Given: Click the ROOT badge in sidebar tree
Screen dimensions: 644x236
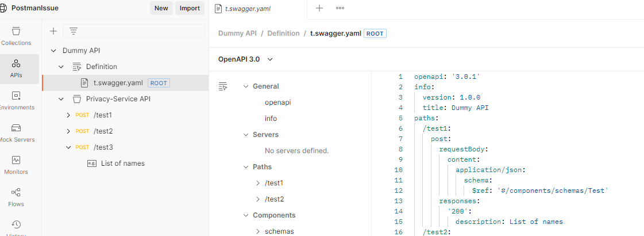Looking at the screenshot, I should click(x=159, y=83).
